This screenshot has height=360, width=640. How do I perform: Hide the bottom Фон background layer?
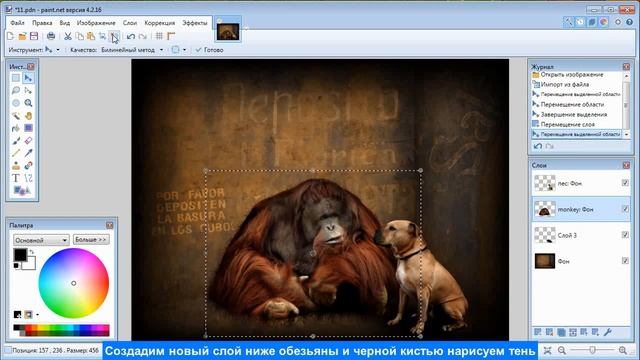click(x=625, y=261)
